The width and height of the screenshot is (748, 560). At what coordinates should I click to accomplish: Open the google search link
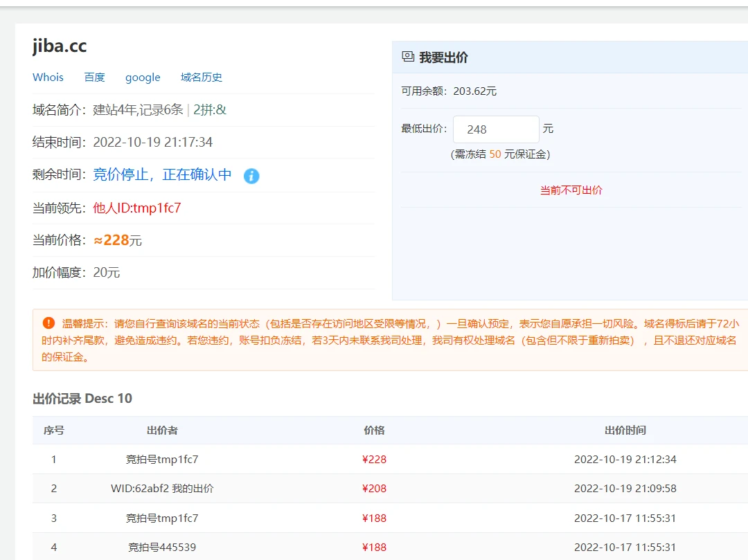tap(143, 78)
